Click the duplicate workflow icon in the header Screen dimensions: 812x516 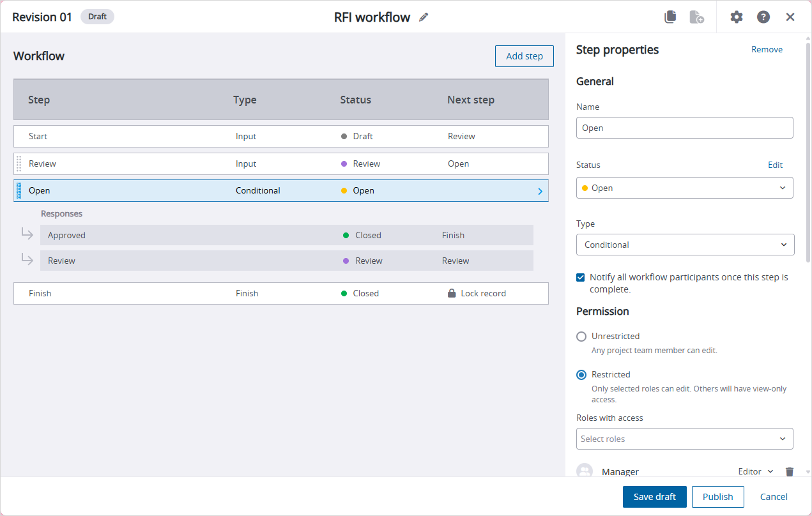(670, 17)
